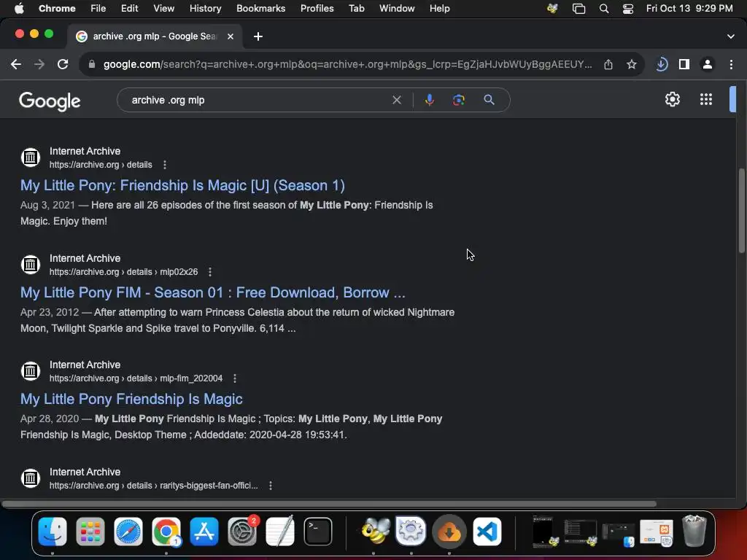
Task: Open the Window menu
Action: click(x=397, y=9)
